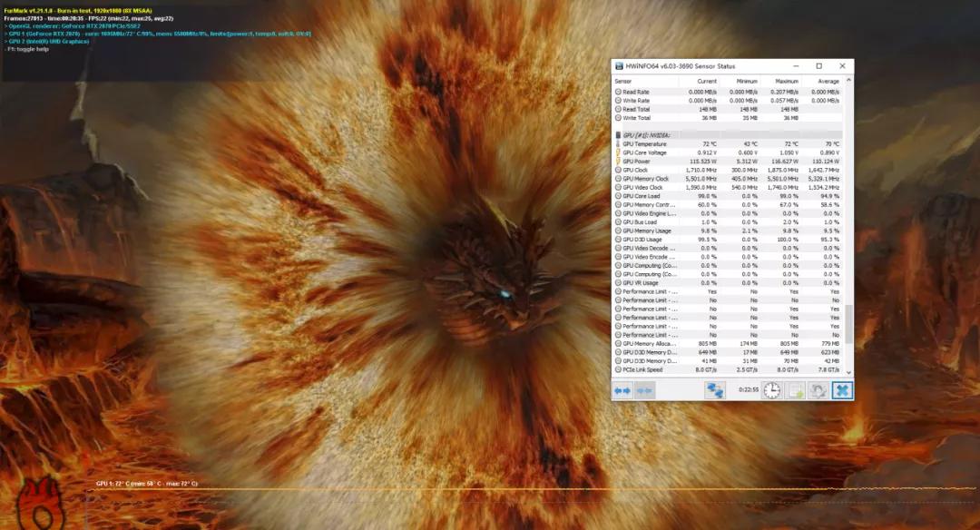Click the Sensor column header

(x=624, y=81)
